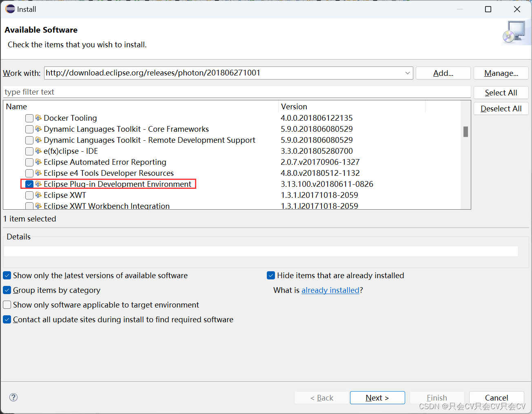The width and height of the screenshot is (532, 414).
Task: Click the icon beside Eclipse e4 Tools Developer Resources
Action: tap(38, 173)
